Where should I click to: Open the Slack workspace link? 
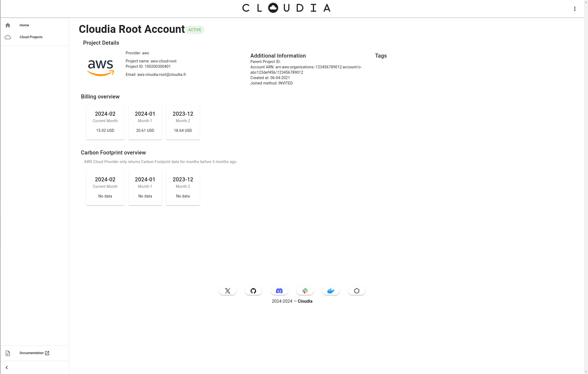click(305, 291)
